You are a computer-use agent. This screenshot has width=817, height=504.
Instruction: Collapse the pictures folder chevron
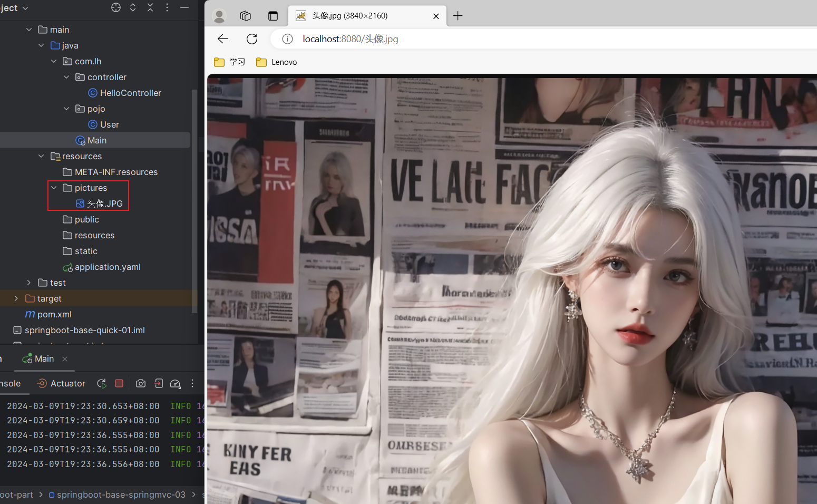[x=54, y=188]
